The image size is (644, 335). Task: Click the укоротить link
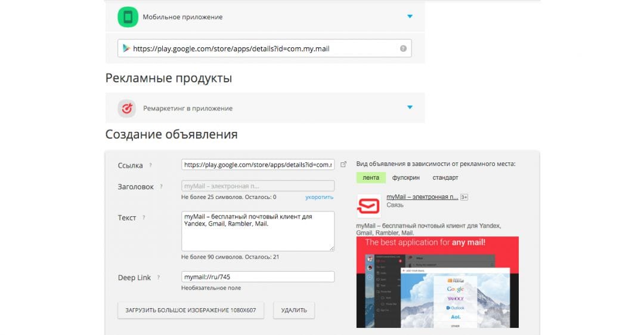pyautogui.click(x=319, y=197)
